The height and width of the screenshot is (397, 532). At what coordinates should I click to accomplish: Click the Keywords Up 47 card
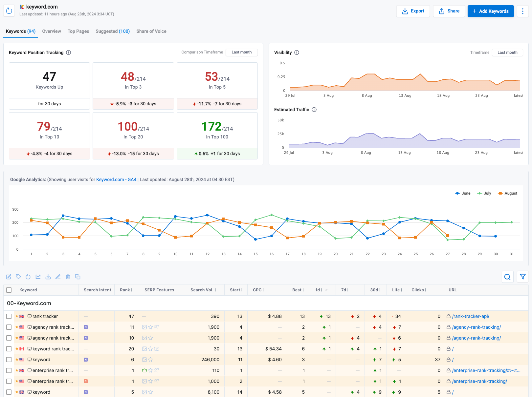(x=49, y=86)
